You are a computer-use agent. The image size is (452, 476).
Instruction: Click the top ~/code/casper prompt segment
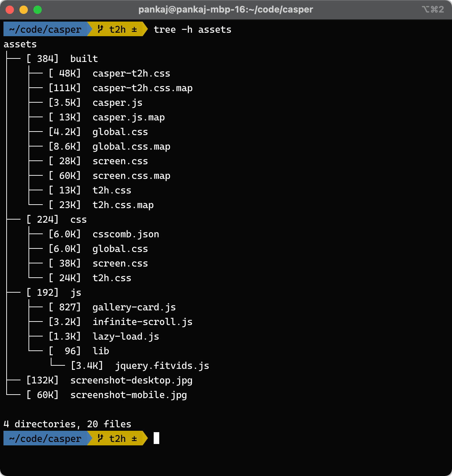click(45, 29)
